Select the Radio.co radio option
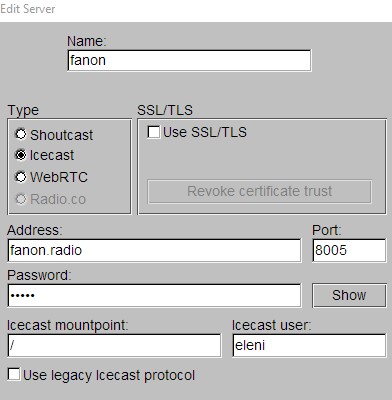 pyautogui.click(x=21, y=199)
